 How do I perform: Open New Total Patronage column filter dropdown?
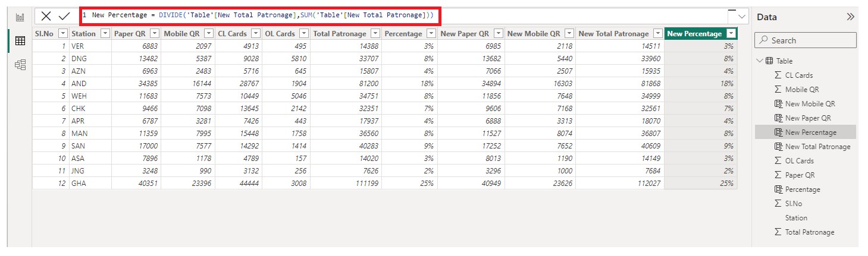coord(658,34)
